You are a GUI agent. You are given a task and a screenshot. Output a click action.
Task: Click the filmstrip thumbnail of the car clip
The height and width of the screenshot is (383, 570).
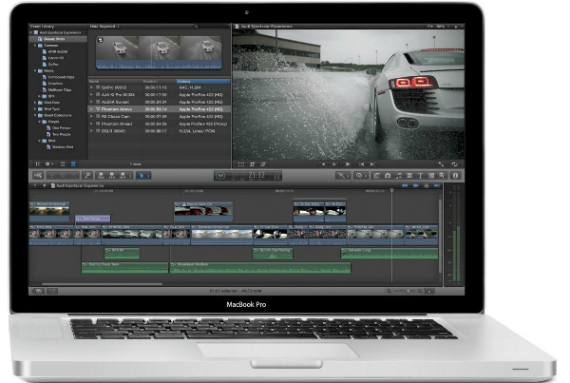(x=159, y=52)
